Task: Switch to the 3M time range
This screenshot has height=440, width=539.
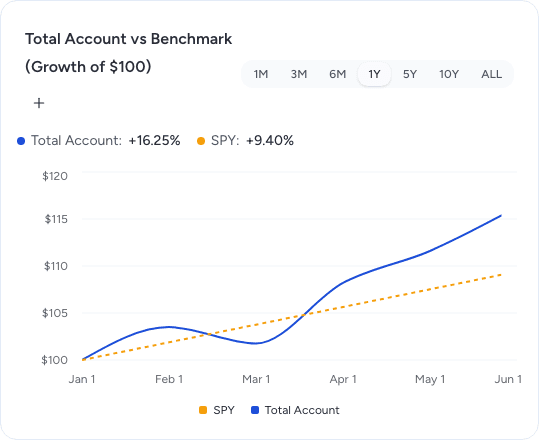Action: click(x=299, y=74)
